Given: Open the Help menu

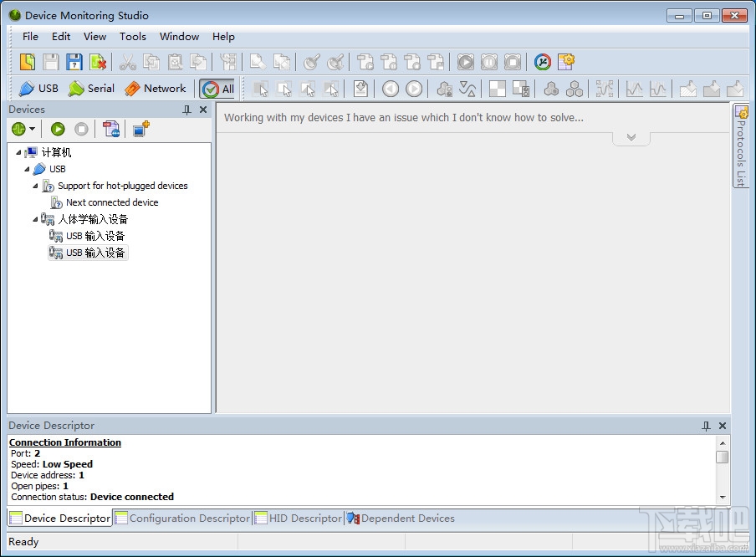Looking at the screenshot, I should point(223,37).
